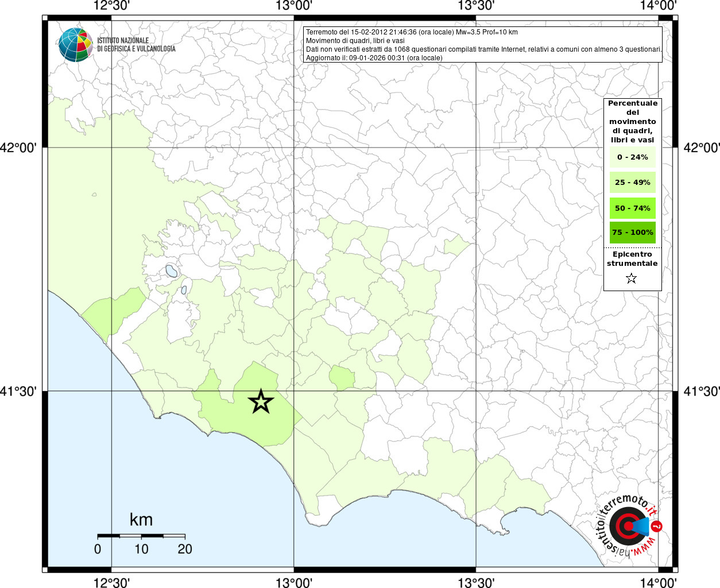Screen dimensions: 720x588
Task: Click the legend epicenter star symbol
Action: 632,278
